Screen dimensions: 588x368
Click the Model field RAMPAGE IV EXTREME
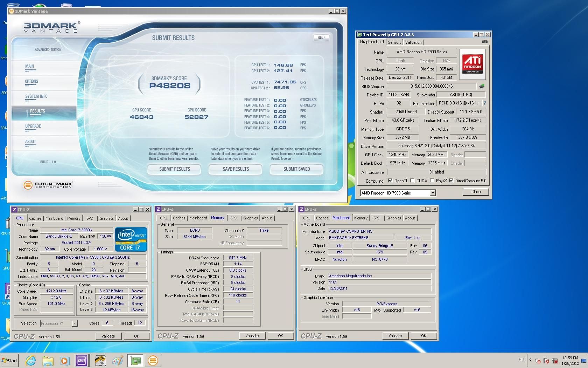pos(360,238)
